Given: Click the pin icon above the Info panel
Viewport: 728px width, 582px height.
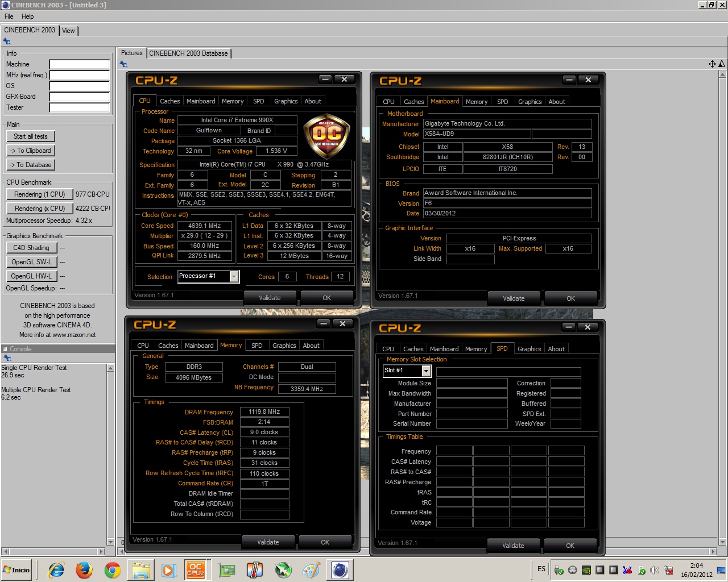Looking at the screenshot, I should 7,41.
